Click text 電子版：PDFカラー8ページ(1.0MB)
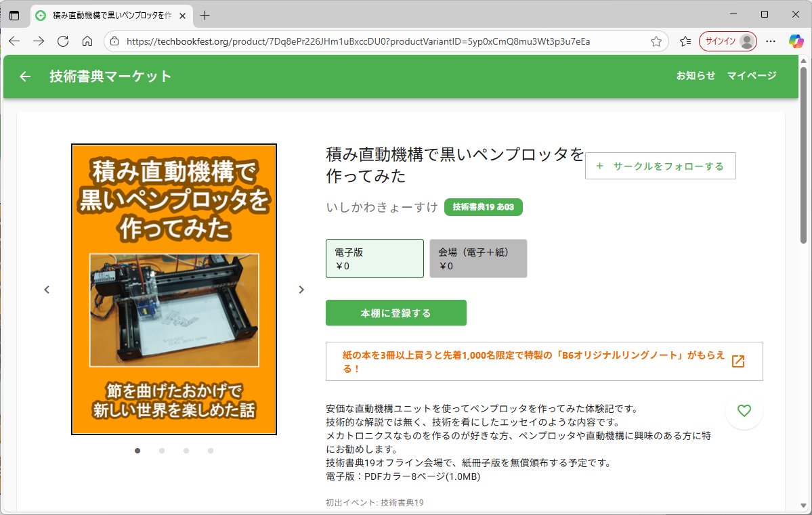The height and width of the screenshot is (515, 812). click(403, 476)
